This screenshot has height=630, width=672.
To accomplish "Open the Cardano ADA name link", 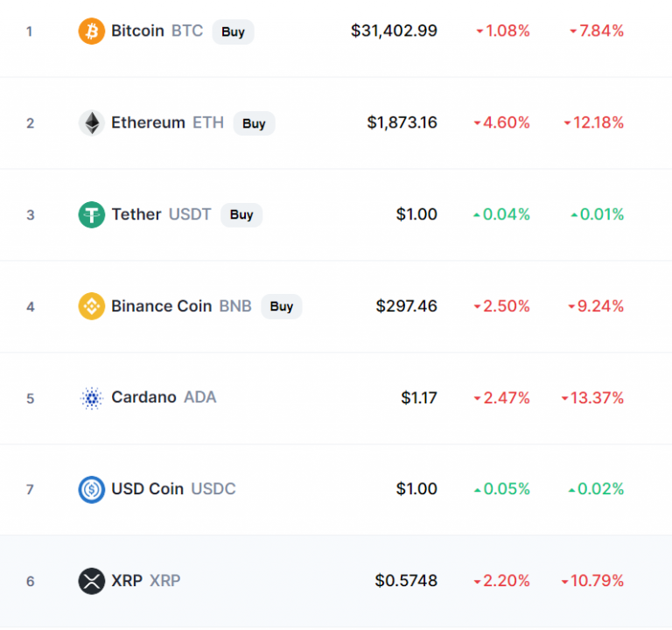I will tap(164, 397).
